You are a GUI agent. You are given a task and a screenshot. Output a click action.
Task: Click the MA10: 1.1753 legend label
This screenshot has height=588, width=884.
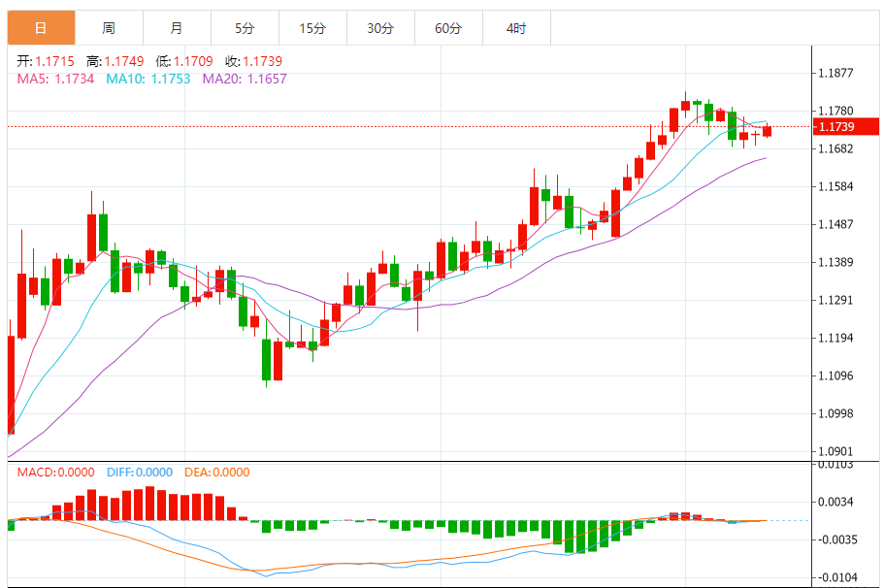pyautogui.click(x=148, y=79)
